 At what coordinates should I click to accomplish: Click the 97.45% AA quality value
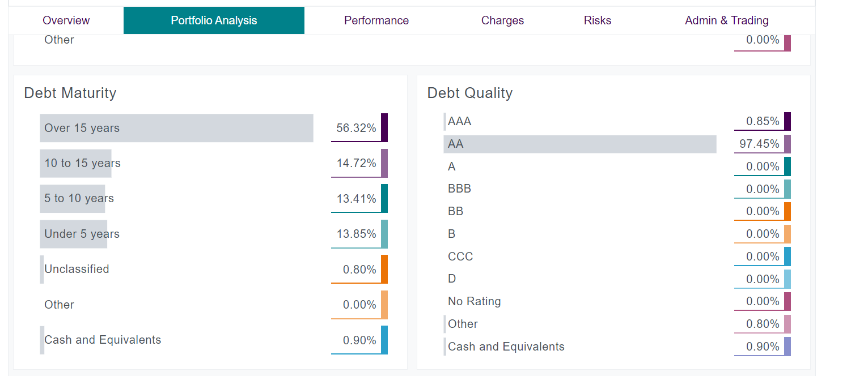click(759, 144)
